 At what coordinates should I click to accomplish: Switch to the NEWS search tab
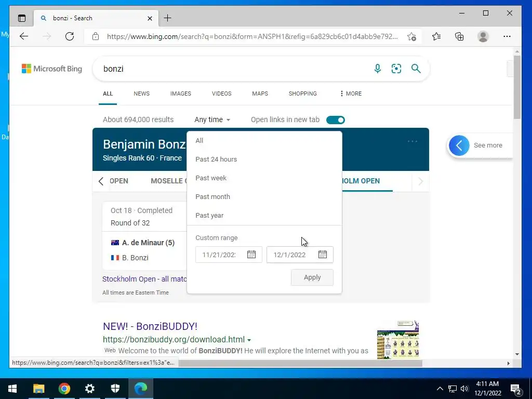click(141, 94)
